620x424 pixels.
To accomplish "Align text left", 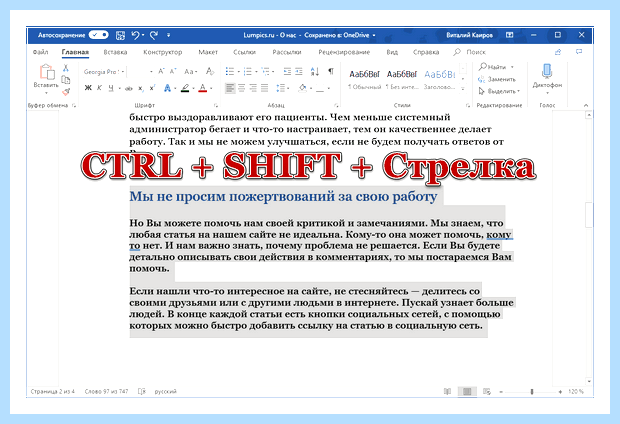I will pyautogui.click(x=230, y=88).
